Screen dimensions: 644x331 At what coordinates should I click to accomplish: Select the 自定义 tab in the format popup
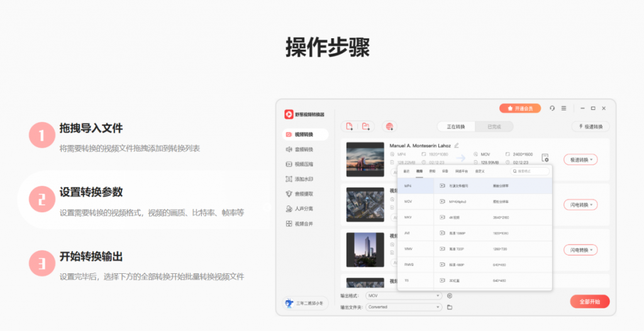point(480,171)
